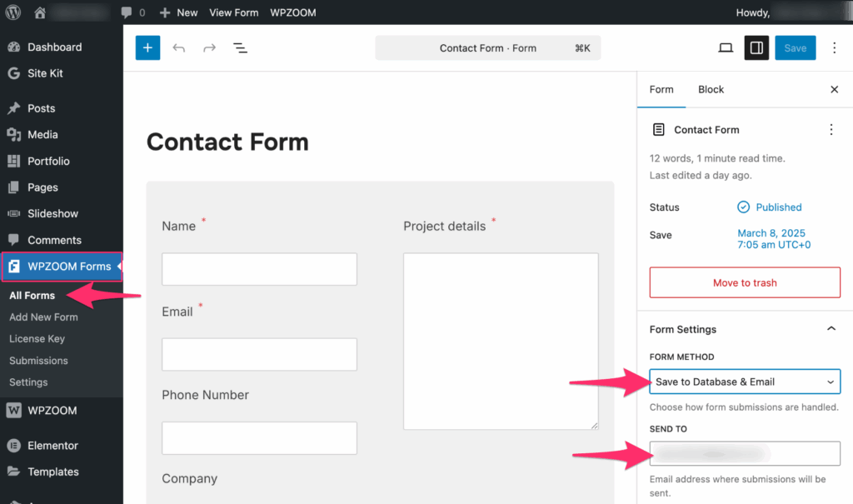Switch to the Block tab
Viewport: 853px width, 504px height.
pos(711,89)
